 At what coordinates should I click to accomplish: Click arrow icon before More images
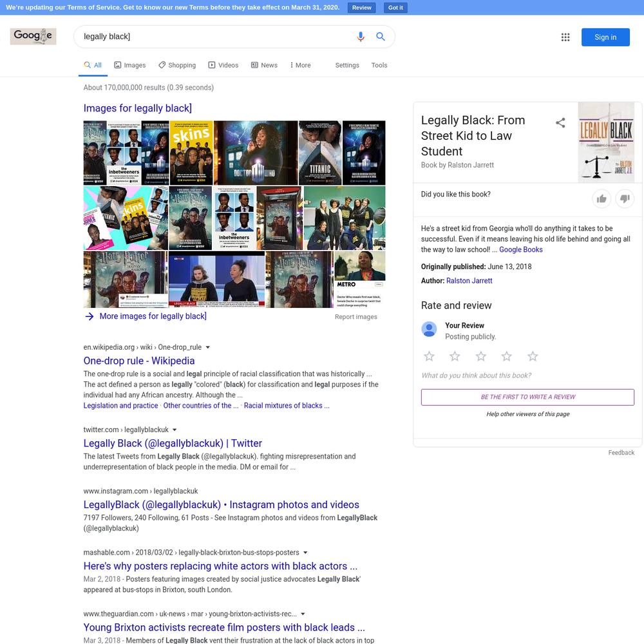[x=89, y=316]
